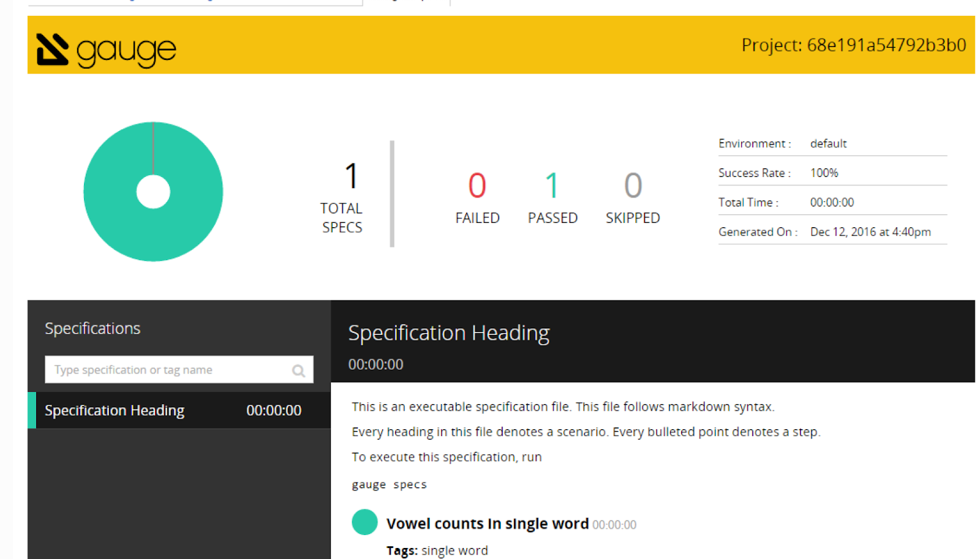The height and width of the screenshot is (559, 980).
Task: Click the large 'Specification Heading' title
Action: [x=449, y=333]
